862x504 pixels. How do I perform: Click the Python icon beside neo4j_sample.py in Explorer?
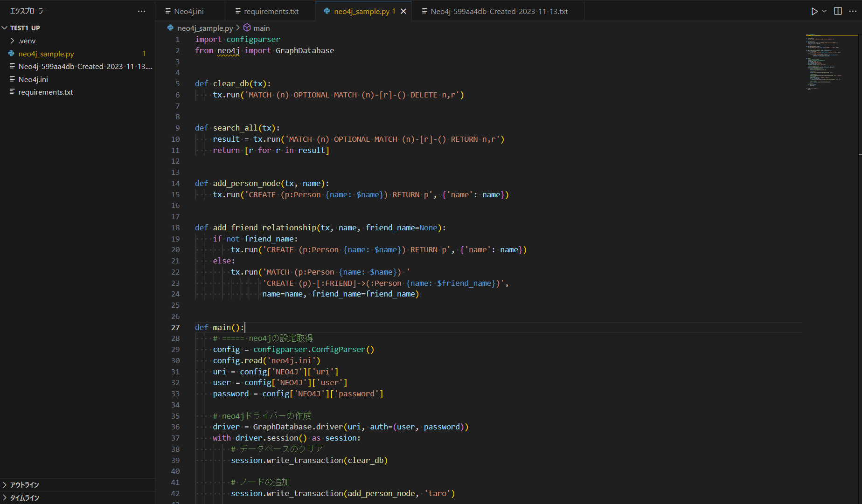pyautogui.click(x=10, y=54)
